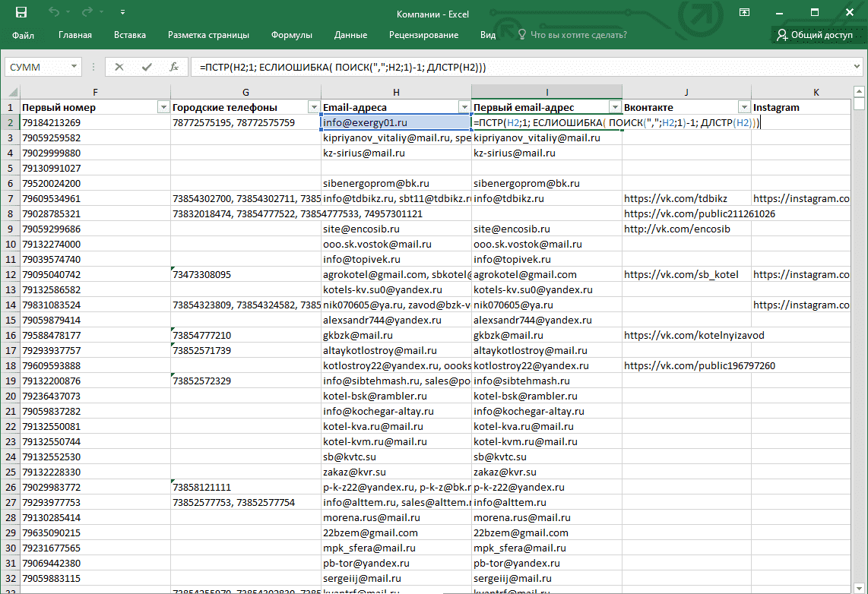Screen dimensions: 868x594
Task: Open the Формулы tab
Action: click(x=292, y=35)
